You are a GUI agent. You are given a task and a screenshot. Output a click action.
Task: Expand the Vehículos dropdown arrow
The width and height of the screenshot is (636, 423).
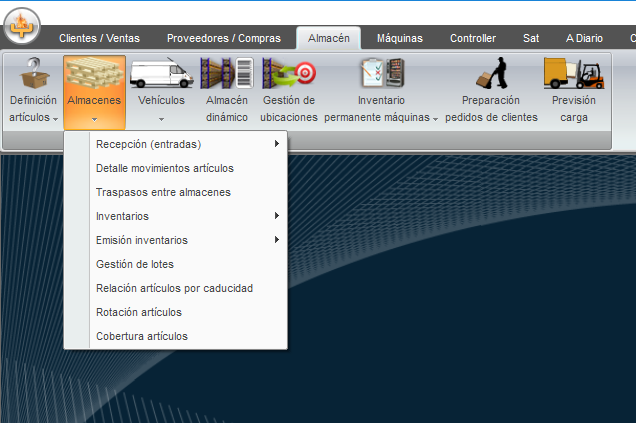point(161,120)
